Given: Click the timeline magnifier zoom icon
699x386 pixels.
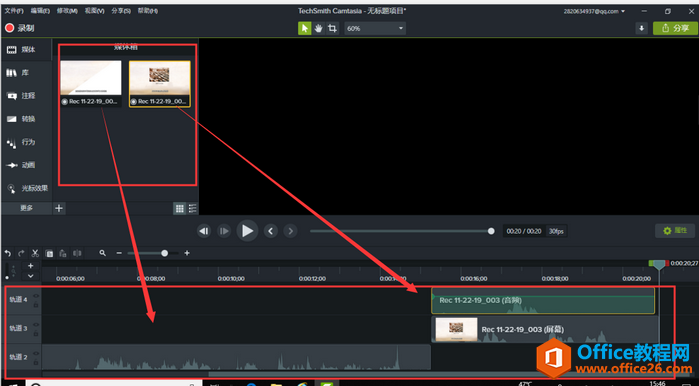Looking at the screenshot, I should (103, 253).
